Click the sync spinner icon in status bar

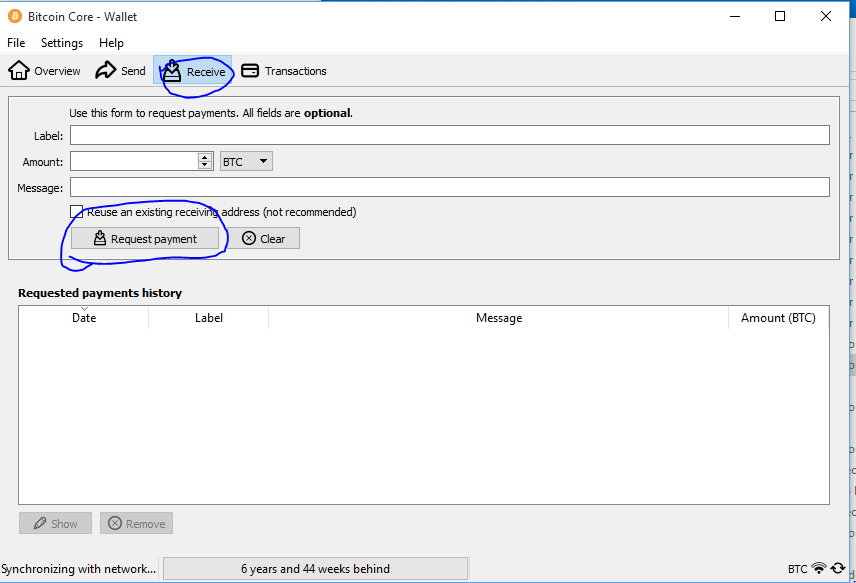tap(838, 569)
